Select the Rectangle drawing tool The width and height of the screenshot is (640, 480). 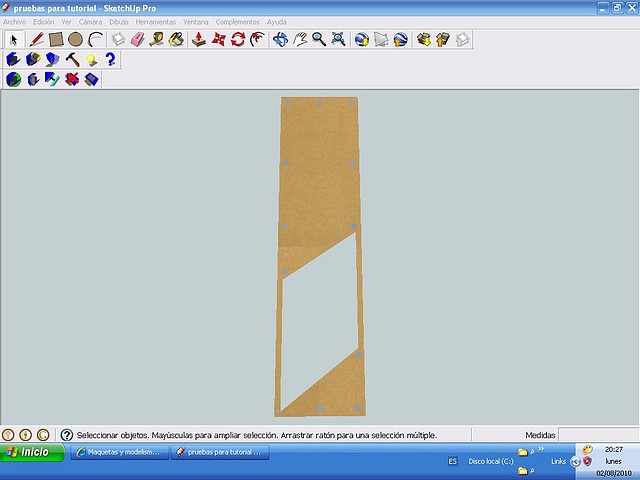(x=56, y=40)
